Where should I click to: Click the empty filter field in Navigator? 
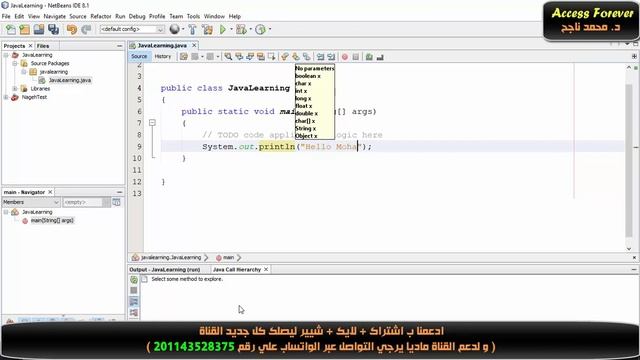82,202
